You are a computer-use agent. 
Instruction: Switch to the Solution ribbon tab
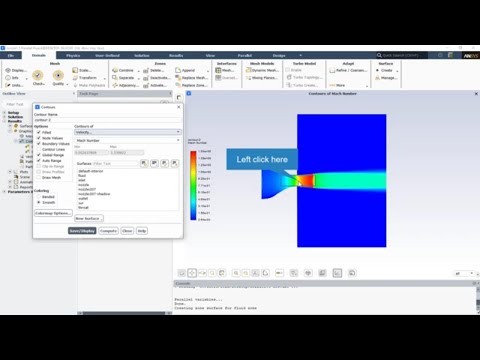coord(142,55)
